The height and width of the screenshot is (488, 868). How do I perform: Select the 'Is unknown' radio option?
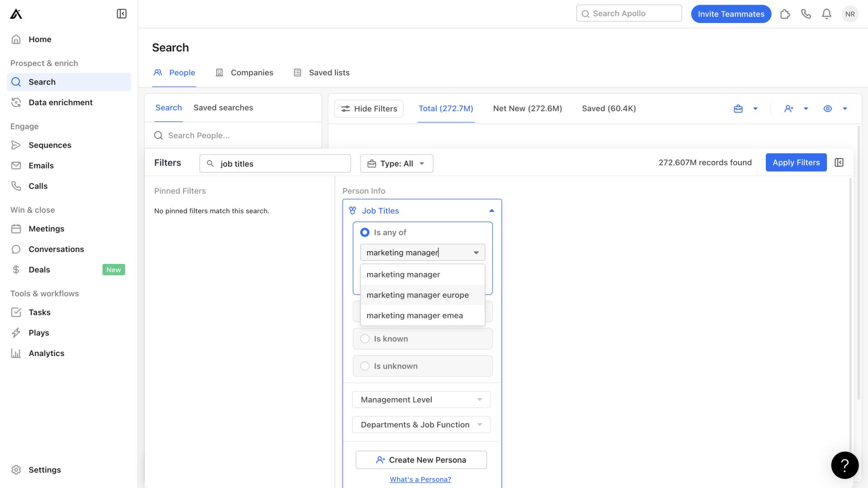click(x=365, y=366)
